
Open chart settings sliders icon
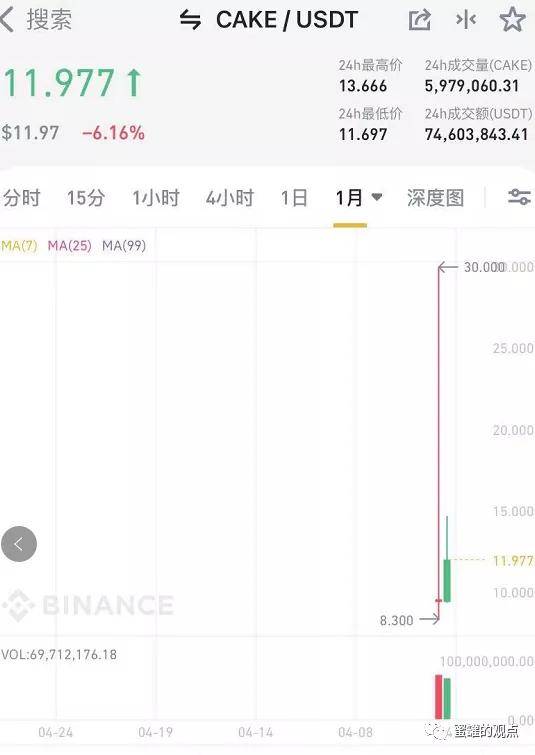click(x=519, y=197)
